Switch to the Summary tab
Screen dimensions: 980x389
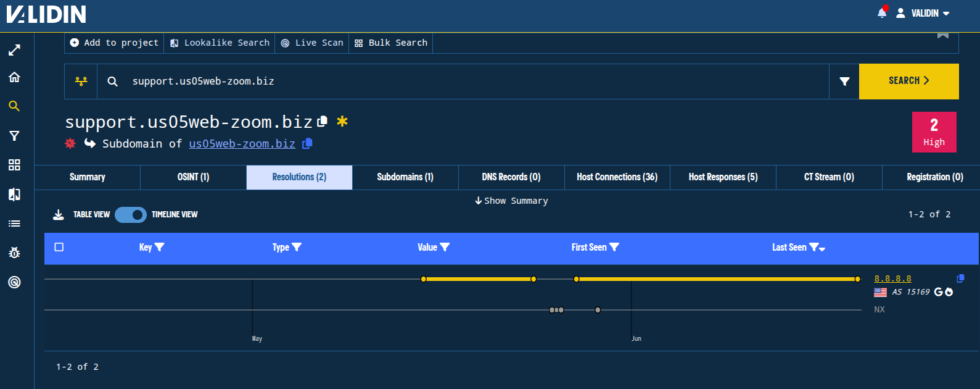(88, 177)
